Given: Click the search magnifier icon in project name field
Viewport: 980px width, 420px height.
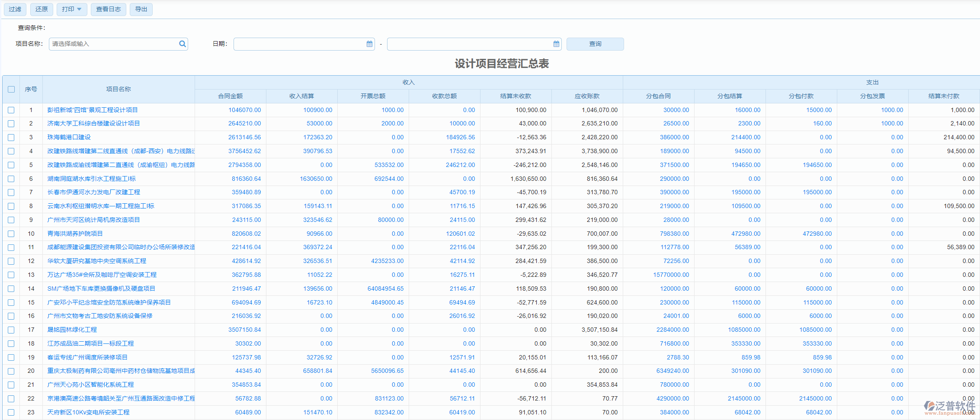Looking at the screenshot, I should point(182,44).
